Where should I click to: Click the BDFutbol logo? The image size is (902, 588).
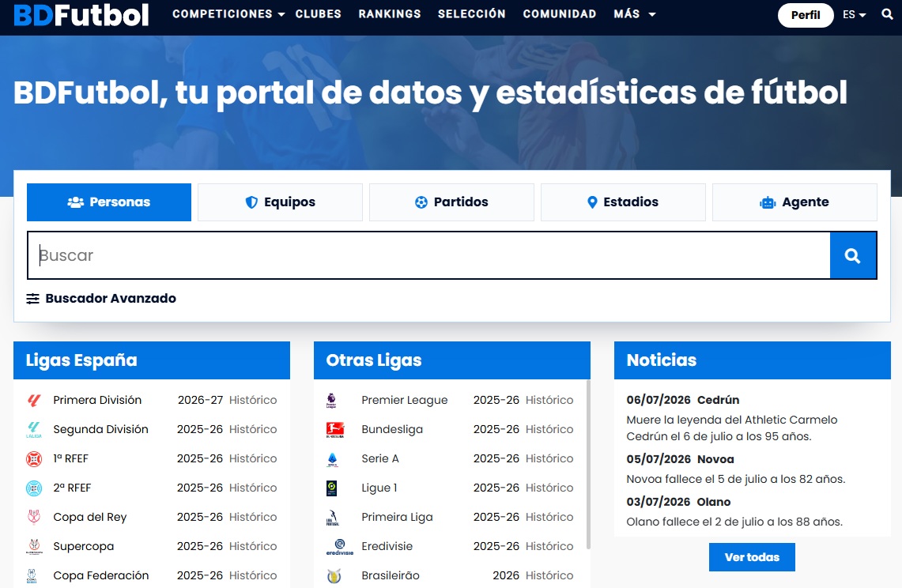point(81,15)
